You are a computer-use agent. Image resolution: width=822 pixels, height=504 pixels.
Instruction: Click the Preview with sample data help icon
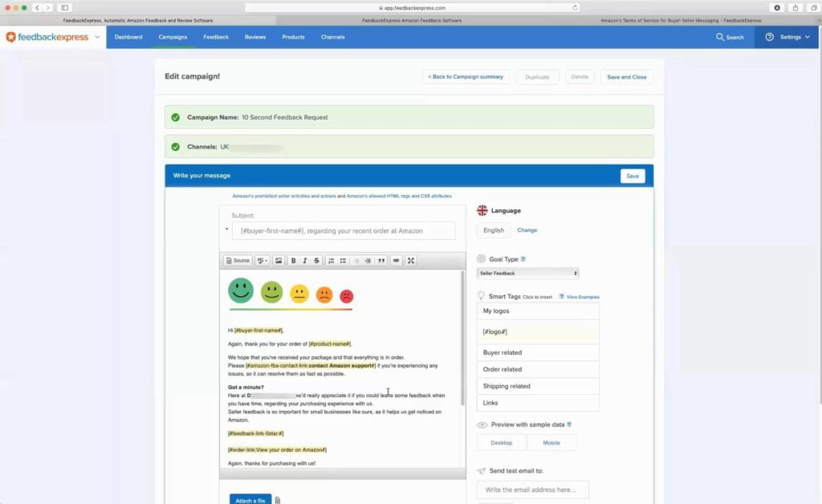click(569, 425)
